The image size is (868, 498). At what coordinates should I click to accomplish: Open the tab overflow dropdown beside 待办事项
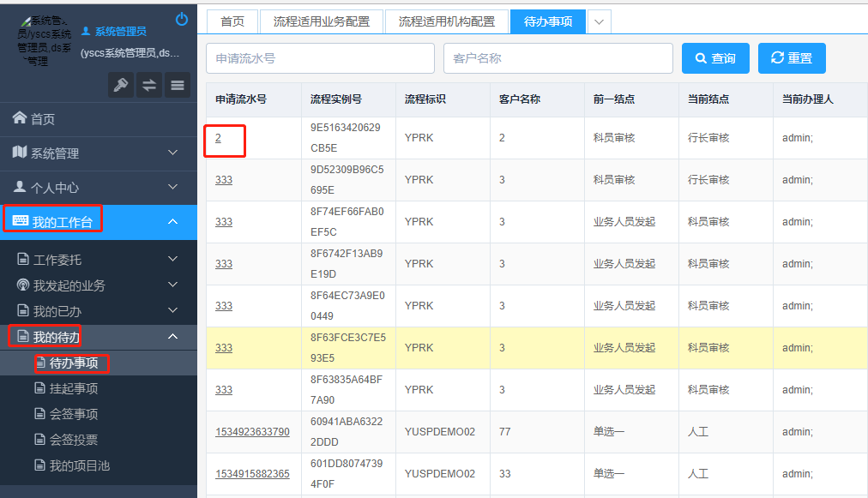click(x=598, y=21)
